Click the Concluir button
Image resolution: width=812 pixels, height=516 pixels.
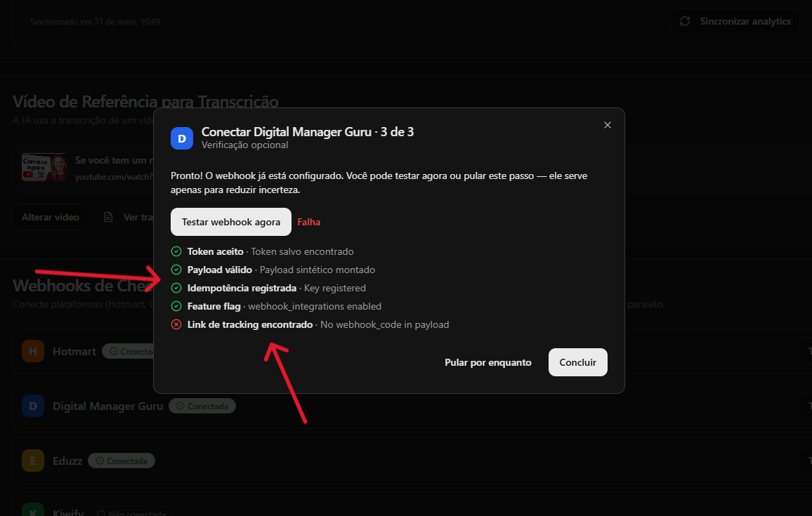pos(578,362)
